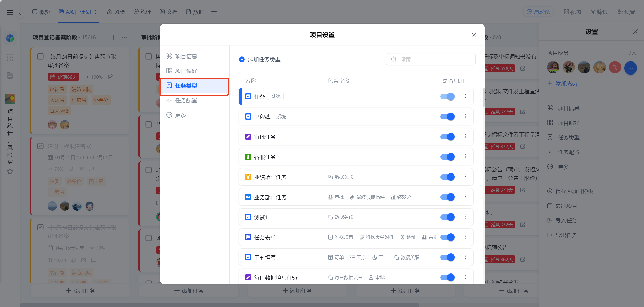Switch to the 风险 tab
This screenshot has height=307, width=644.
click(x=116, y=12)
